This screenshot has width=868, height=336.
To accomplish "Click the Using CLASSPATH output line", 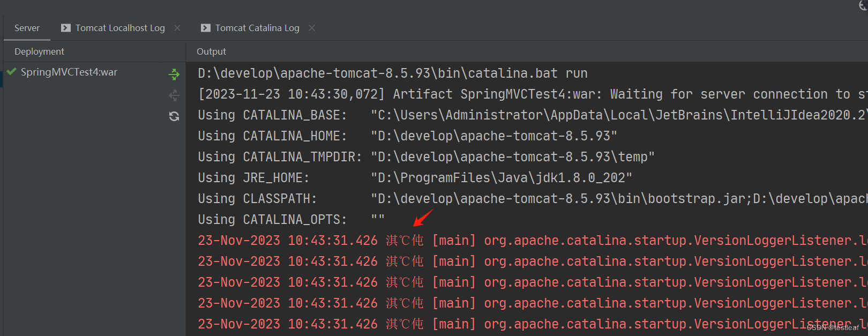I will click(533, 199).
